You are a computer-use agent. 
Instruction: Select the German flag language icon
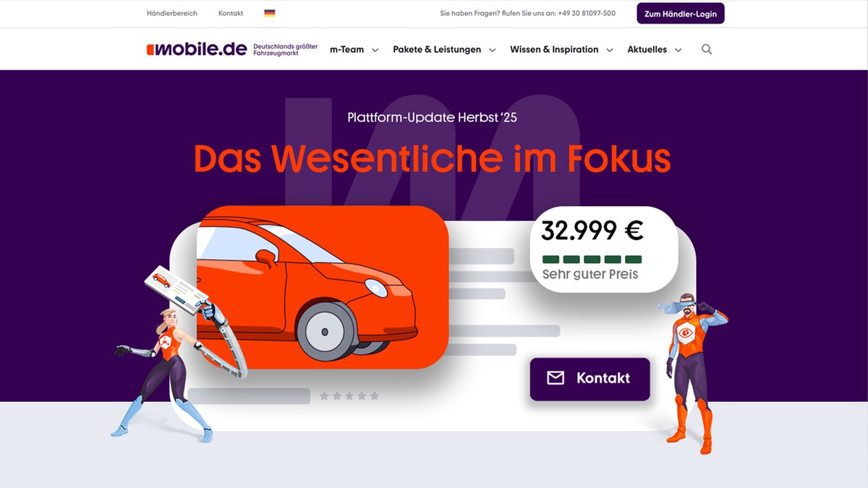point(270,13)
